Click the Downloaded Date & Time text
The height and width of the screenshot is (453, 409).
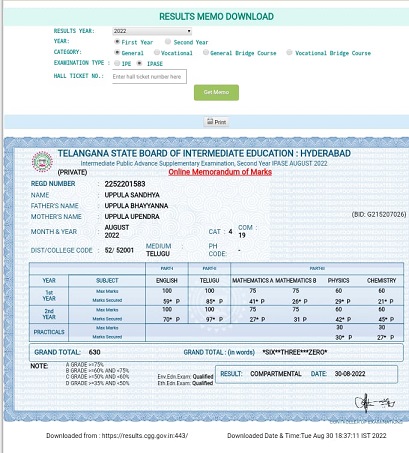[x=307, y=436]
